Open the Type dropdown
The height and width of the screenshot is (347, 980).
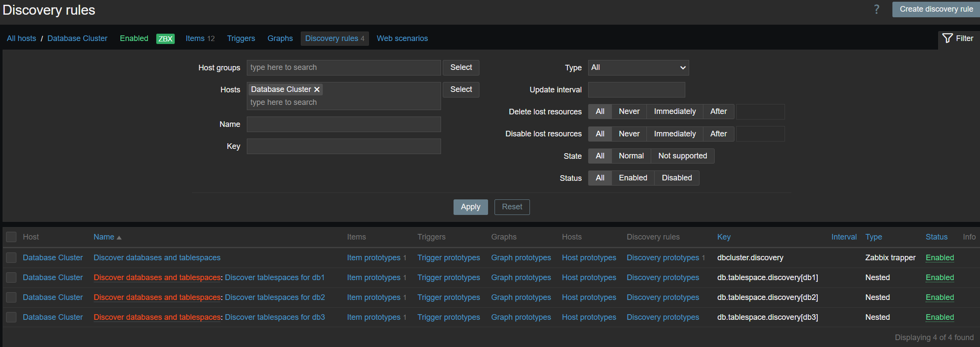638,68
